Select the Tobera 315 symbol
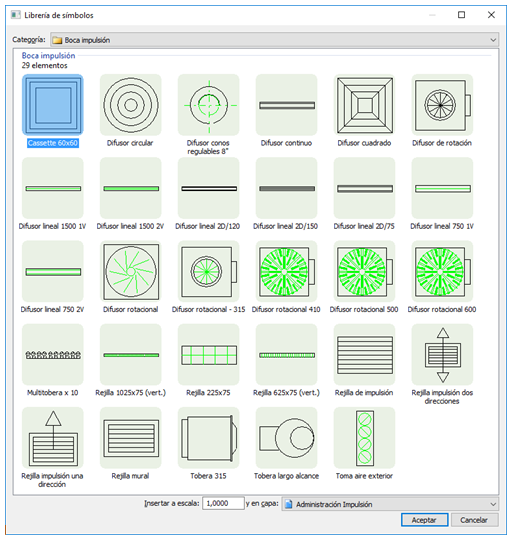 pos(208,438)
